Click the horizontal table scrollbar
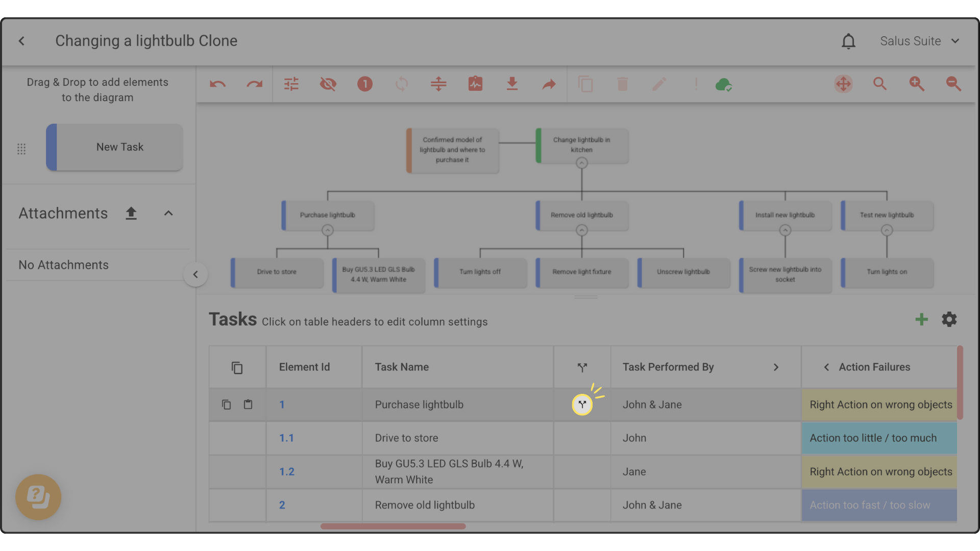The width and height of the screenshot is (980, 551). tap(393, 526)
